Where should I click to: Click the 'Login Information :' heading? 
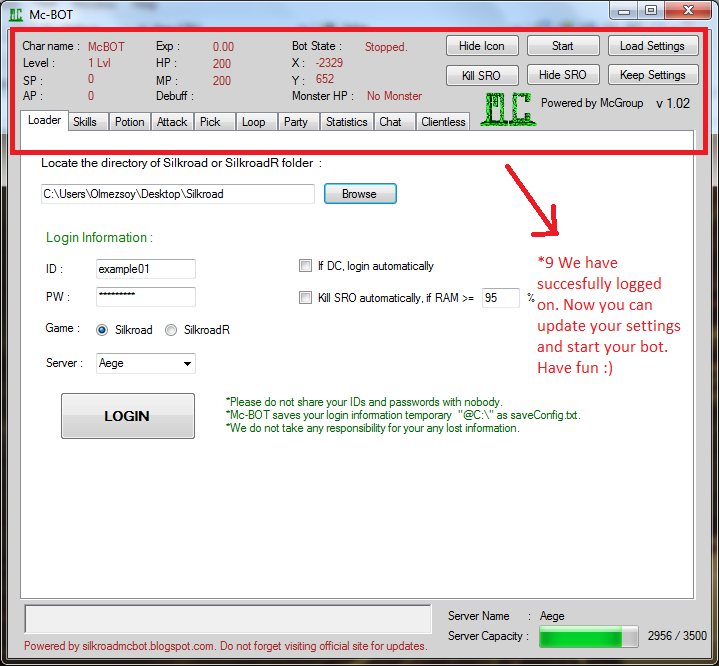100,238
